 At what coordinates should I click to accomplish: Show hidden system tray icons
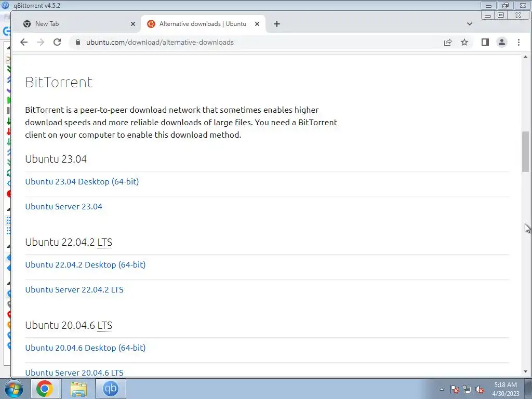[442, 389]
